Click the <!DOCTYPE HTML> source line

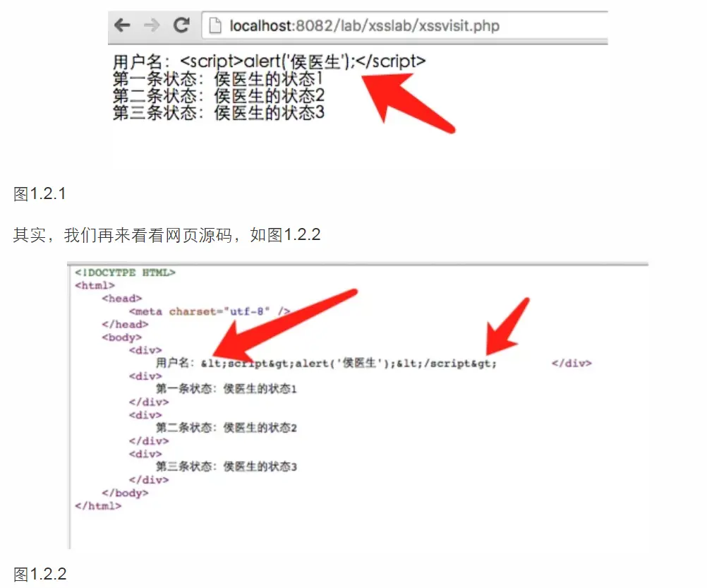(125, 272)
